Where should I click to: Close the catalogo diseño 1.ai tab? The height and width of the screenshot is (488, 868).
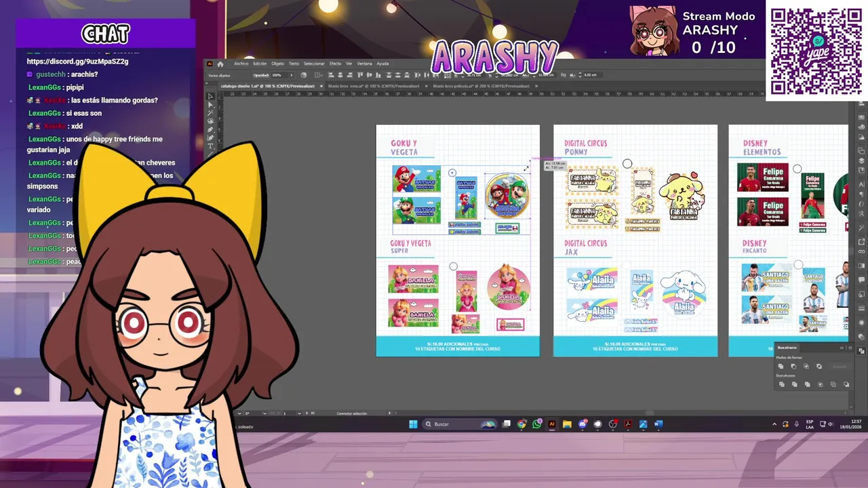coord(321,86)
